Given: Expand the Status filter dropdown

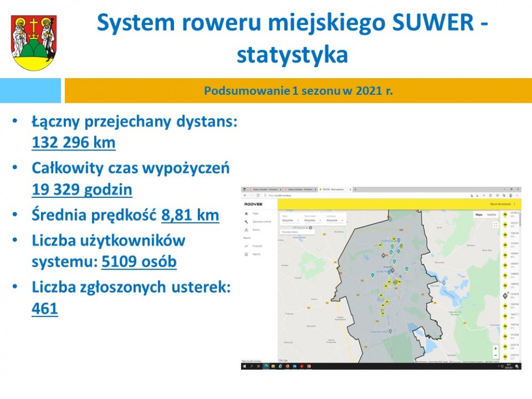Looking at the screenshot, I should point(291,220).
